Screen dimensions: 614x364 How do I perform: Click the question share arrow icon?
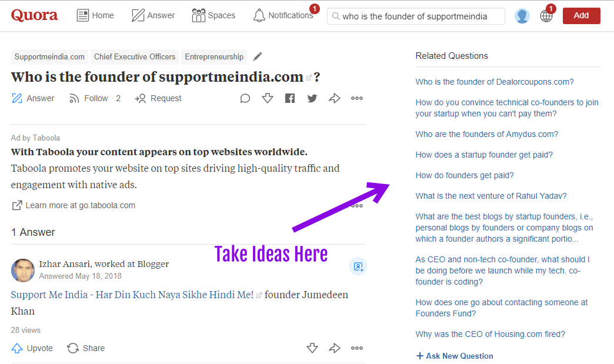click(x=335, y=98)
